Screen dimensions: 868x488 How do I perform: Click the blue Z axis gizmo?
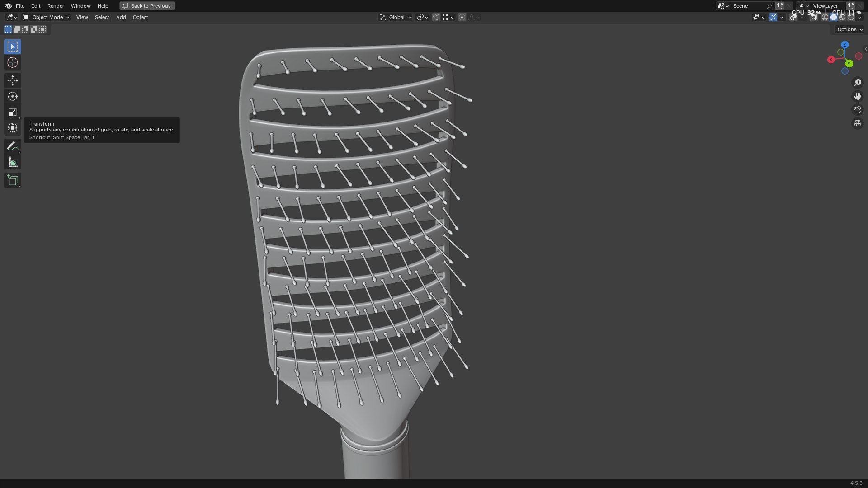click(844, 45)
